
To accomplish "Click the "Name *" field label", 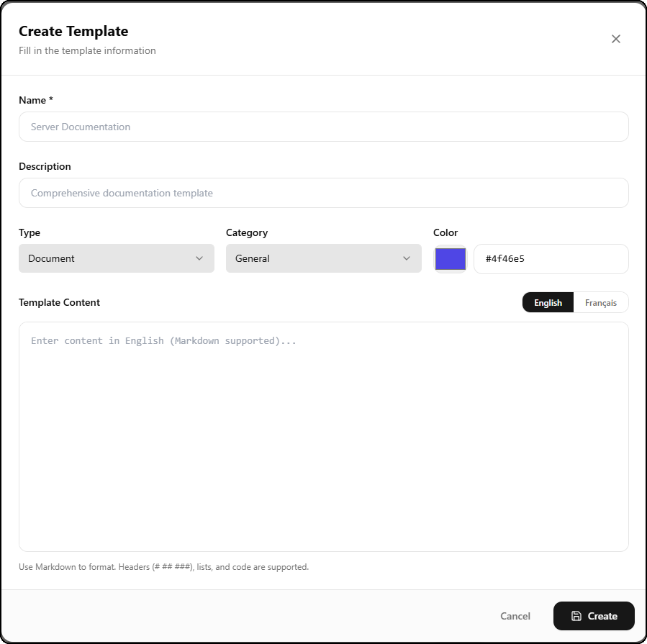I will (x=36, y=100).
